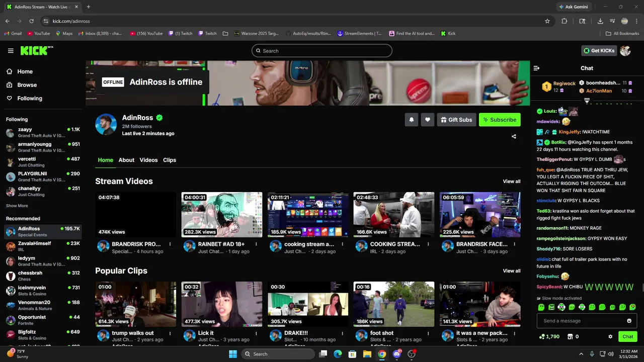
Task: Expand the chat leaderboard arrow
Action: click(x=587, y=101)
